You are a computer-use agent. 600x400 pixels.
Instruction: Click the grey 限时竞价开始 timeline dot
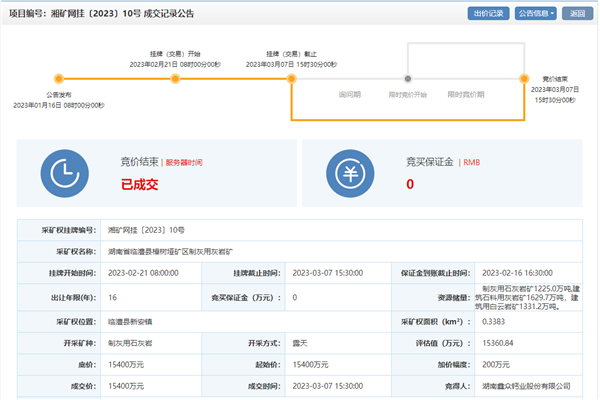[x=407, y=77]
